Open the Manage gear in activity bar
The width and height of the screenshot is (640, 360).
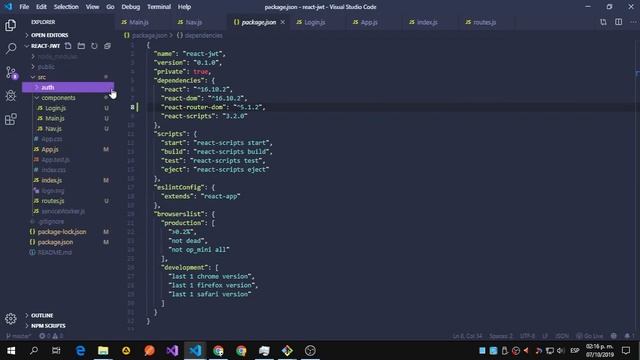pos(11,318)
